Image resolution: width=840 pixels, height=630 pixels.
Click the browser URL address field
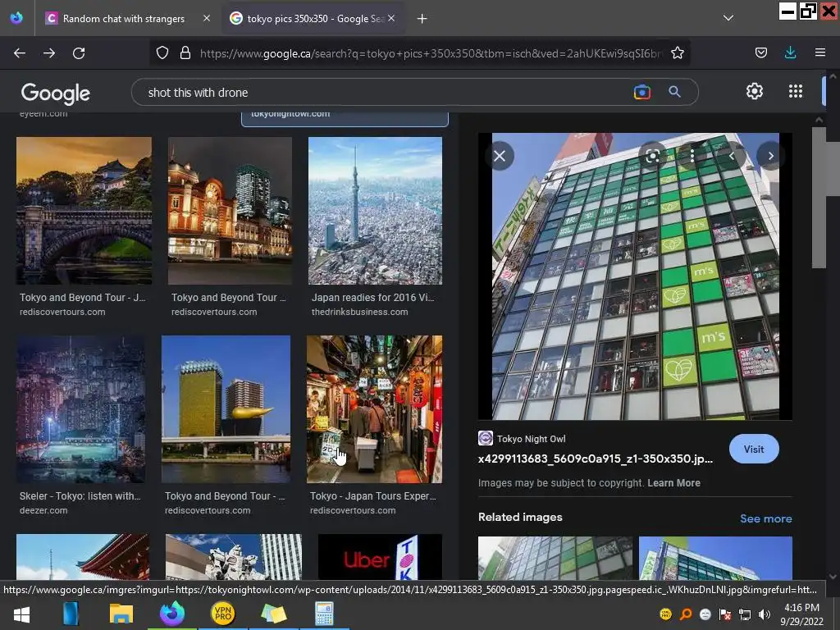click(431, 53)
